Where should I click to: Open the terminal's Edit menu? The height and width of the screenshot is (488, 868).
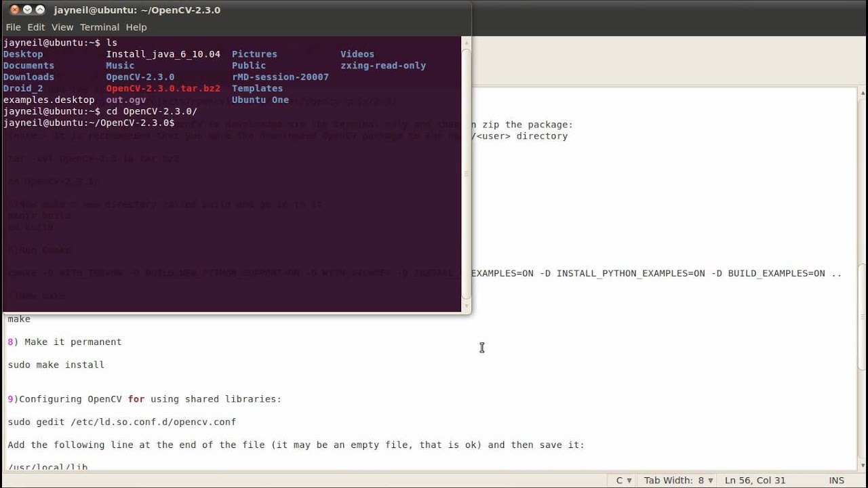point(36,27)
